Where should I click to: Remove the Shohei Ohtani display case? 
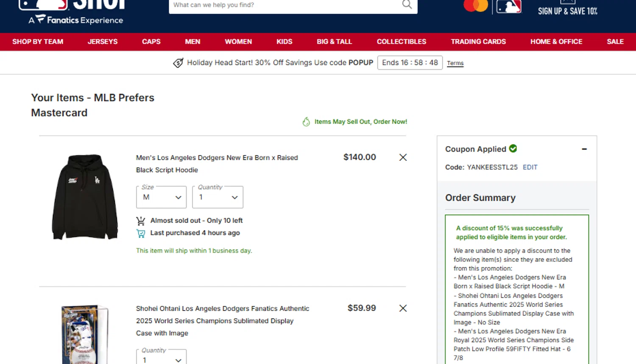[x=403, y=308]
